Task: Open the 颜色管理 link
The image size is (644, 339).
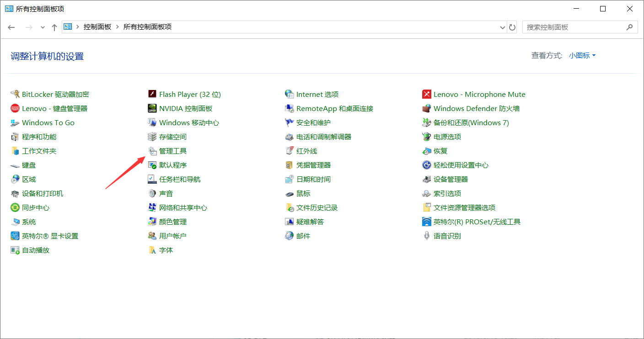Action: click(173, 222)
